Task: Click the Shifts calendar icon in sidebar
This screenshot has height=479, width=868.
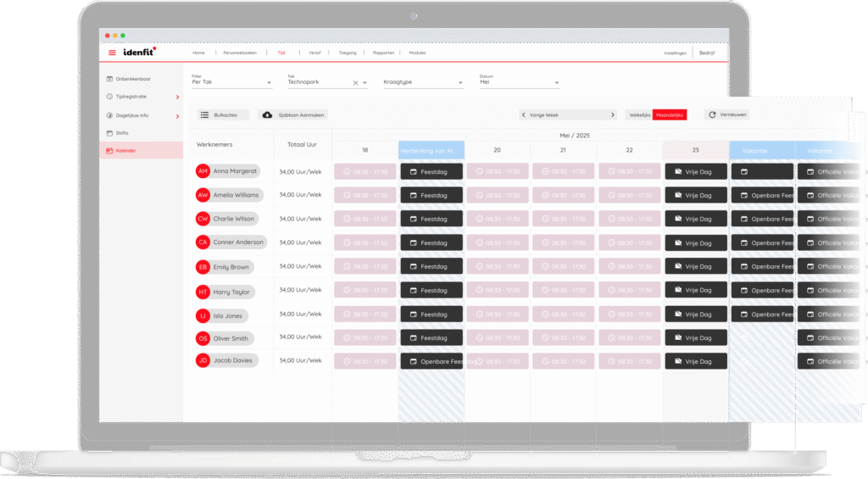Action: coord(109,133)
